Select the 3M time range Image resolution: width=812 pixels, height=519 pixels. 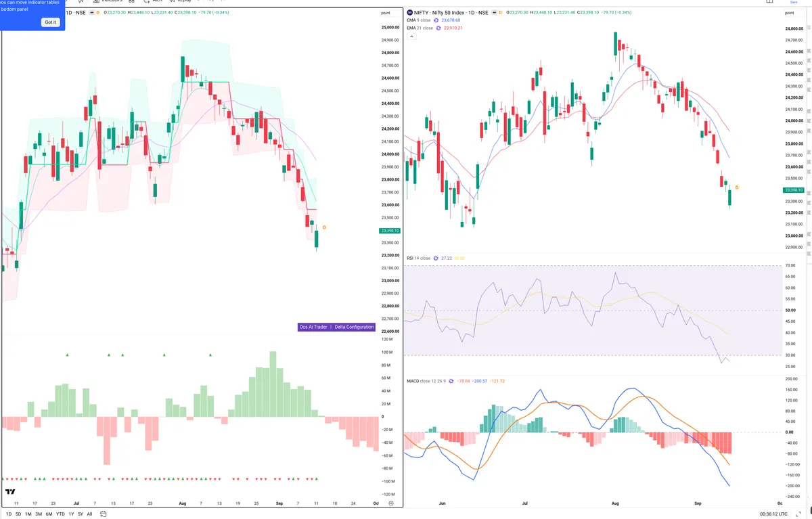point(39,514)
